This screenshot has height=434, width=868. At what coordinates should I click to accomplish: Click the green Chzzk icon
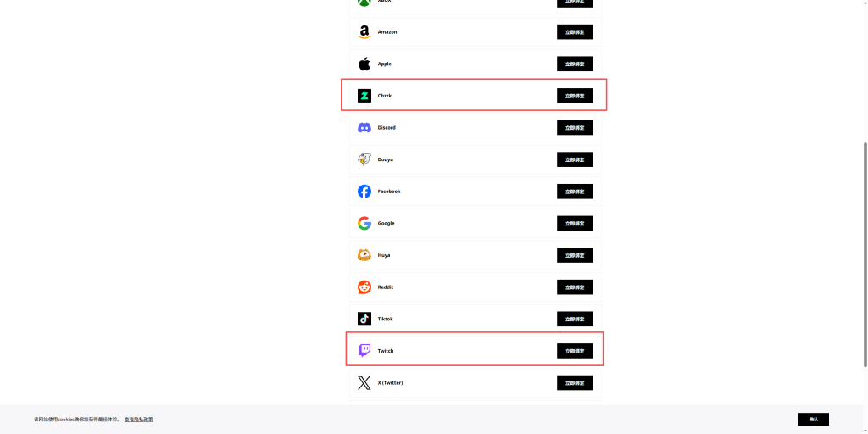coord(364,96)
